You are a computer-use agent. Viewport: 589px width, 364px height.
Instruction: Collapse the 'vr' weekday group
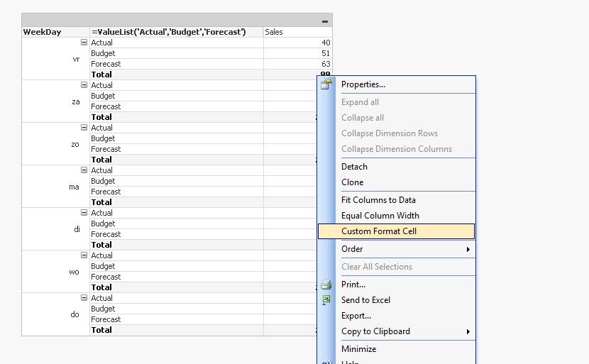tap(85, 43)
